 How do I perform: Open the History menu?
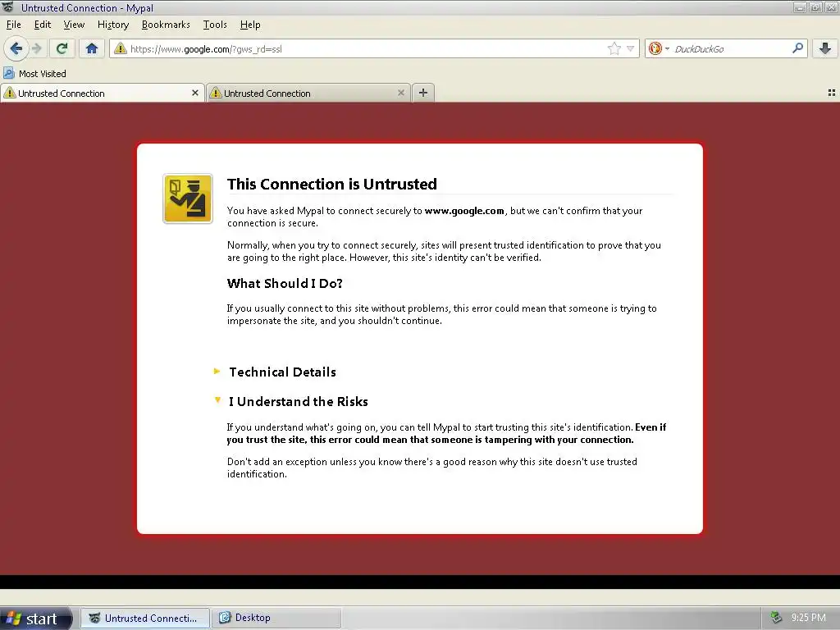(x=113, y=25)
